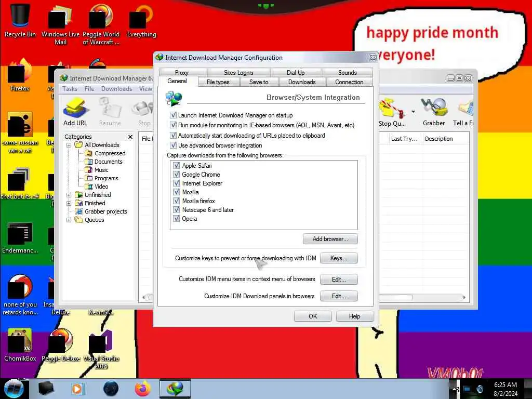This screenshot has width=532, height=399.
Task: Select the Everything desktop icon
Action: [141, 21]
